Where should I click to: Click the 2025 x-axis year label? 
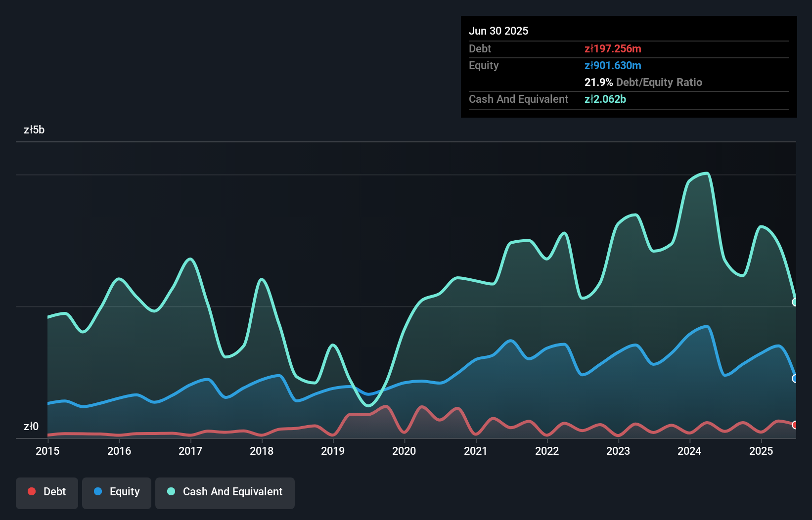click(761, 451)
